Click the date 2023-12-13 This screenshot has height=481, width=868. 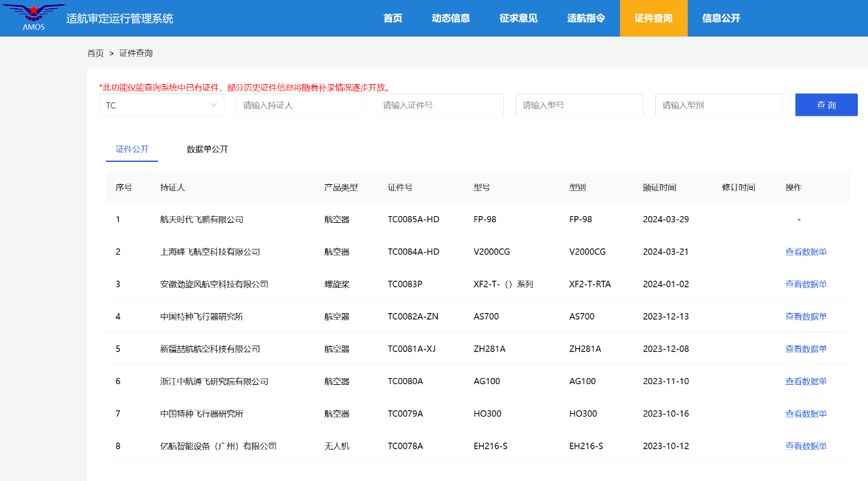pyautogui.click(x=666, y=317)
